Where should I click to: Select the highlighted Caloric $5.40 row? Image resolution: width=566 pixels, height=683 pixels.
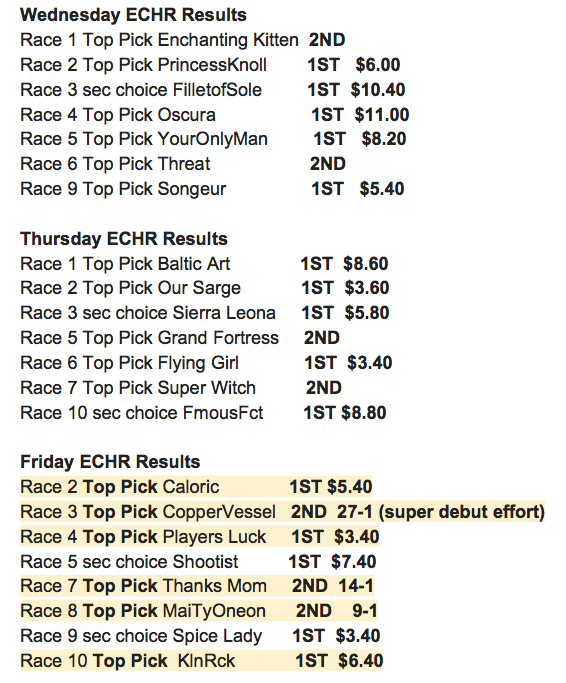(x=197, y=487)
